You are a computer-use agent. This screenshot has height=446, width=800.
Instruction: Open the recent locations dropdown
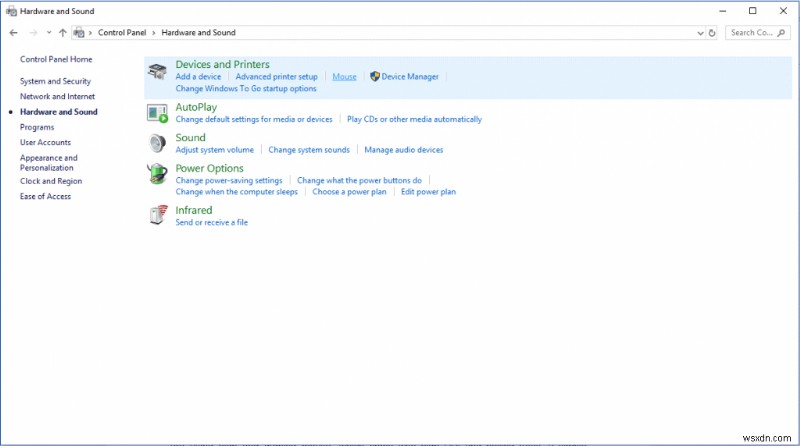[49, 33]
